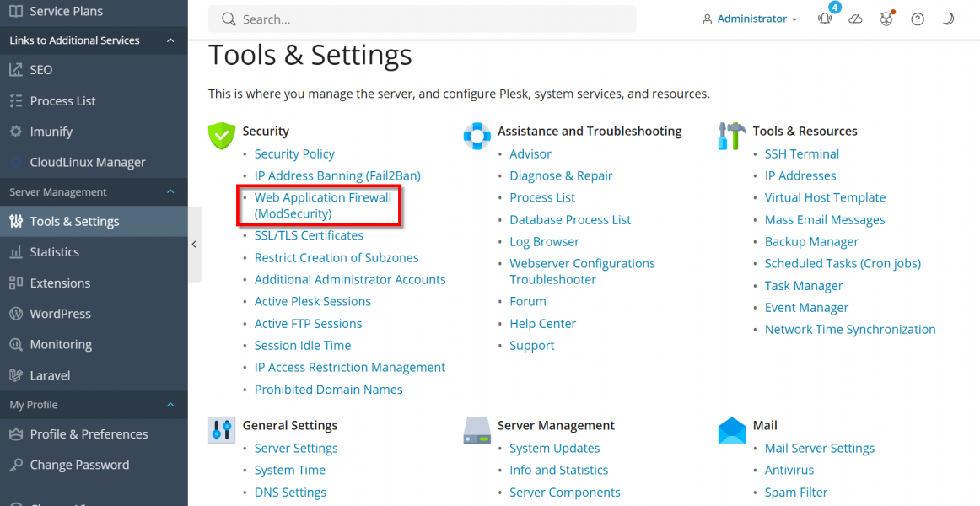Viewport: 980px width, 506px height.
Task: Open the SSH Terminal link
Action: point(802,153)
